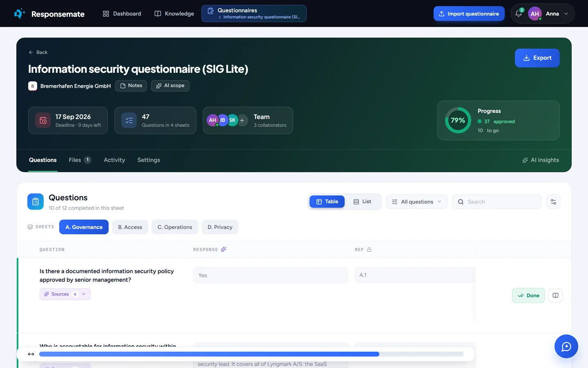Expand the Sources 4 dropdown

tap(65, 294)
